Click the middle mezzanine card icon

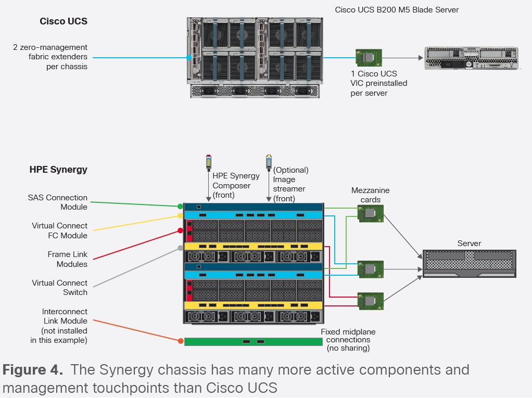371,269
